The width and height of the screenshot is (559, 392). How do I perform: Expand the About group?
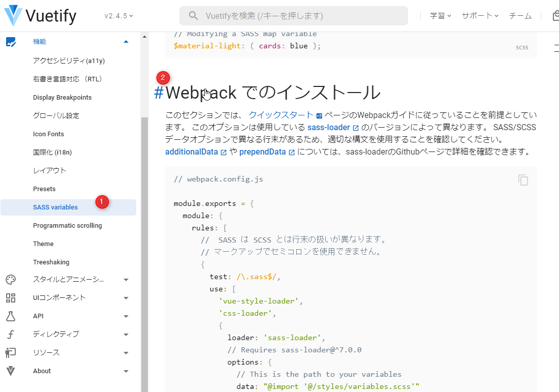coord(126,371)
